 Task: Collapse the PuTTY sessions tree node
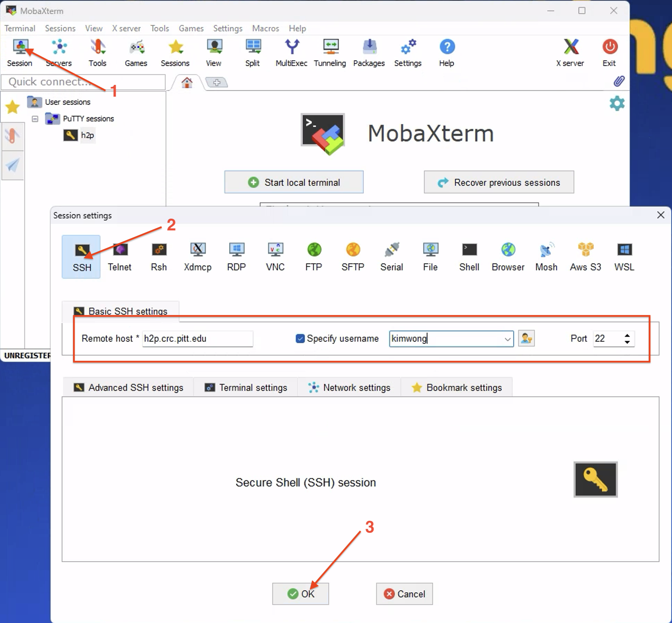[x=35, y=119]
